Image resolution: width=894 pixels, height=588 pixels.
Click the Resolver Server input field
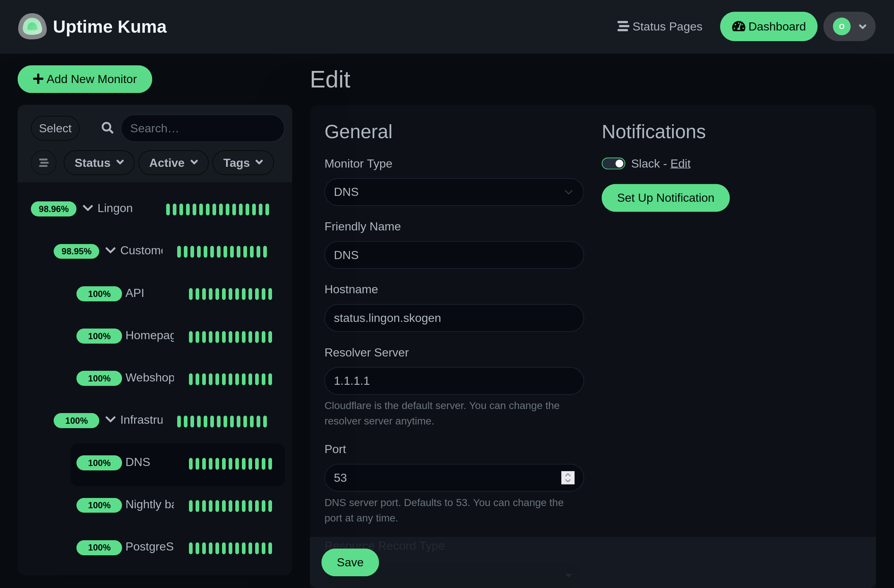tap(454, 381)
